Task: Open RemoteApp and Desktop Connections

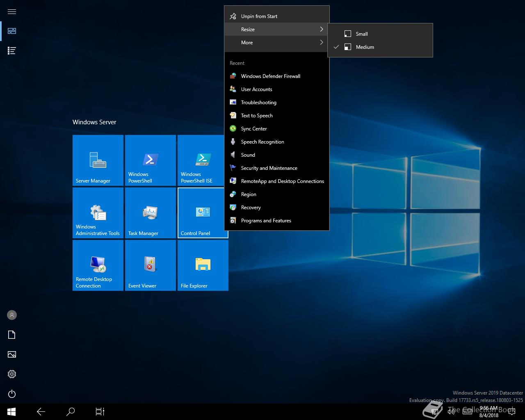Action: tap(277, 181)
